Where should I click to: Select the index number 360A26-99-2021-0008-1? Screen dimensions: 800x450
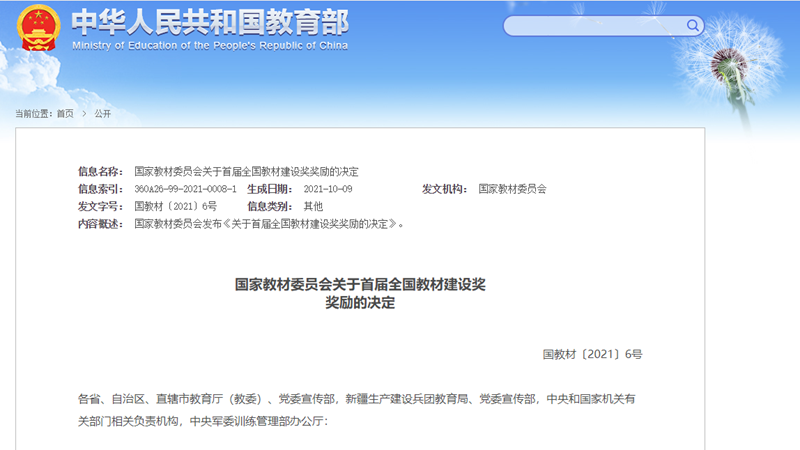[185, 189]
